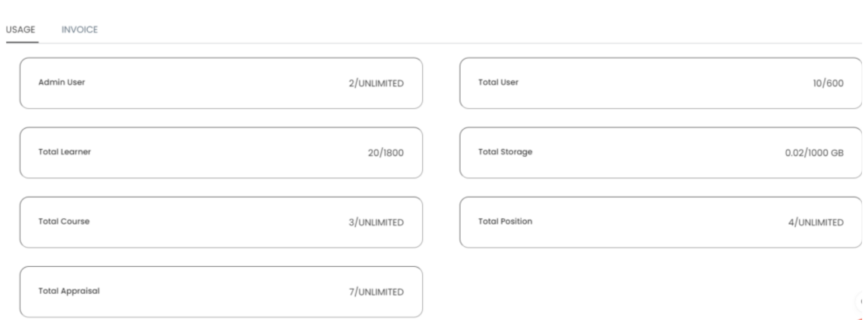
Task: Click the underline indicator beneath USAGE tab
Action: point(22,42)
